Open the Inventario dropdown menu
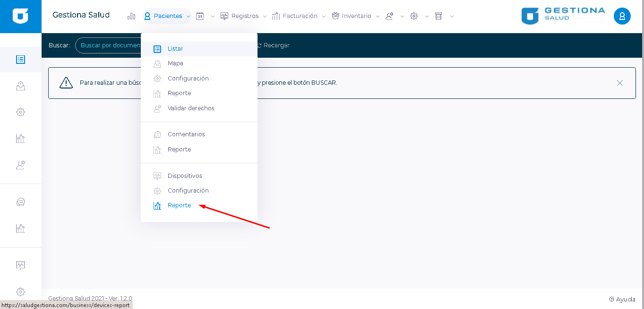The image size is (644, 309). pyautogui.click(x=356, y=16)
